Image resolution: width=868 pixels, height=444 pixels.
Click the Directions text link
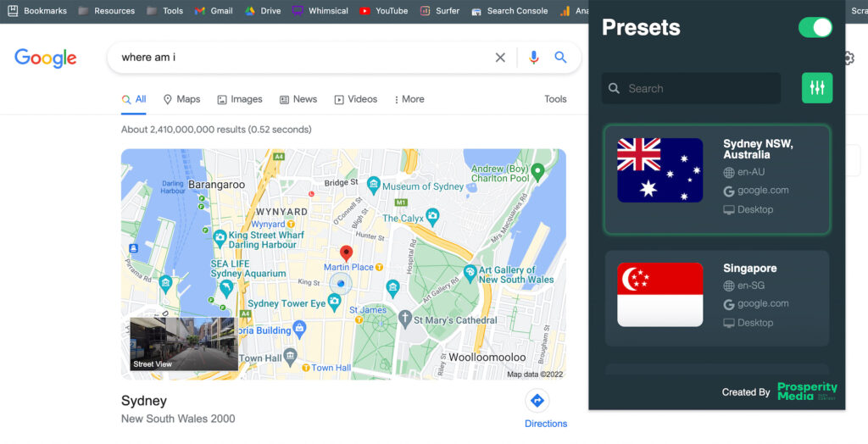click(x=546, y=424)
